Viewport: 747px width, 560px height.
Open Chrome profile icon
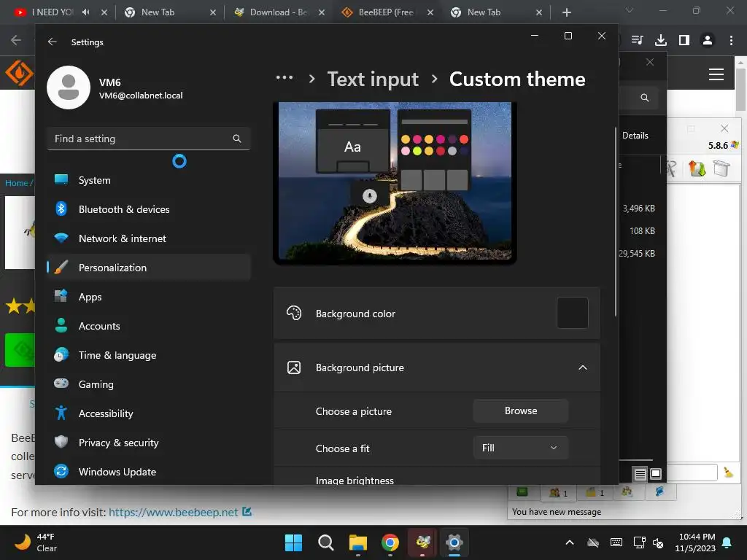pos(708,41)
